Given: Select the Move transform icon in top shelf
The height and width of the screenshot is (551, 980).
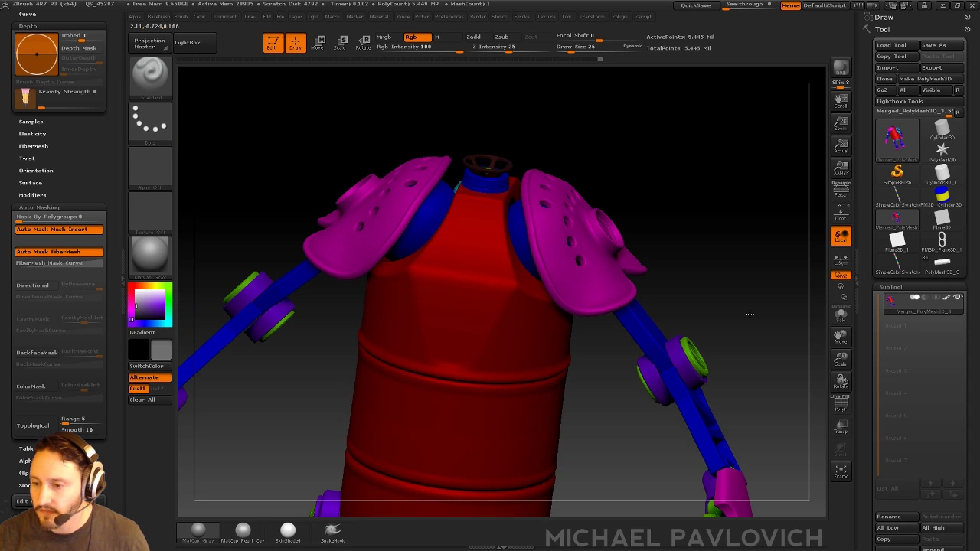Looking at the screenshot, I should point(319,43).
